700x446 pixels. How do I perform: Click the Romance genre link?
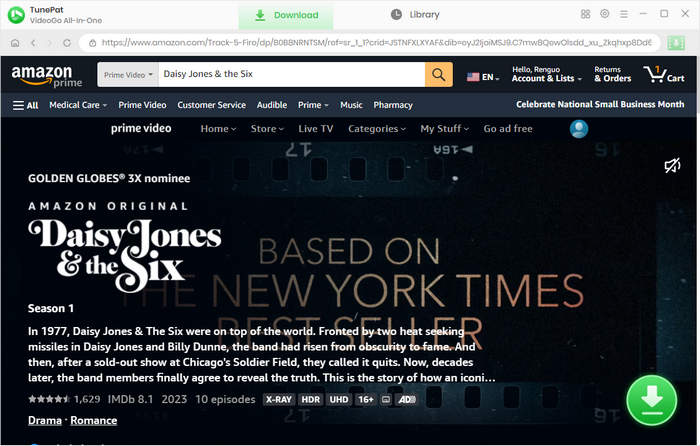(x=94, y=421)
